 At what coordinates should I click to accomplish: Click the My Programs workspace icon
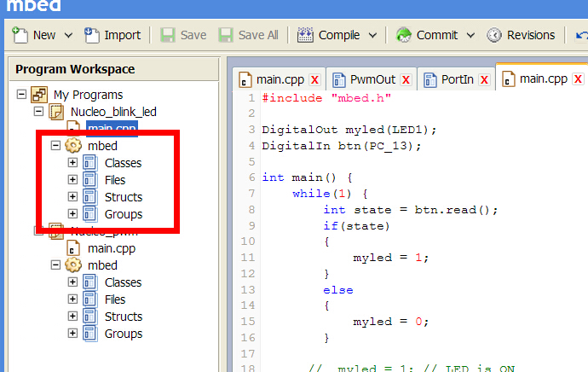[39, 94]
